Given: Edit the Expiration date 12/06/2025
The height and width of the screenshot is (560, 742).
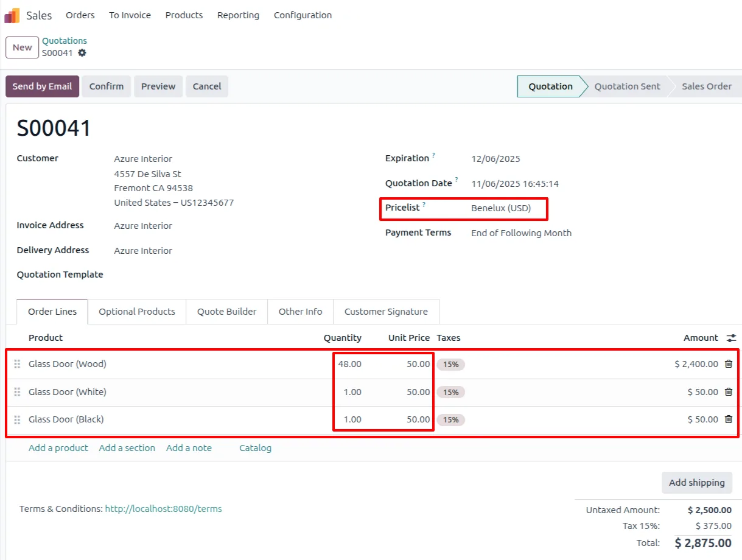Looking at the screenshot, I should point(495,159).
